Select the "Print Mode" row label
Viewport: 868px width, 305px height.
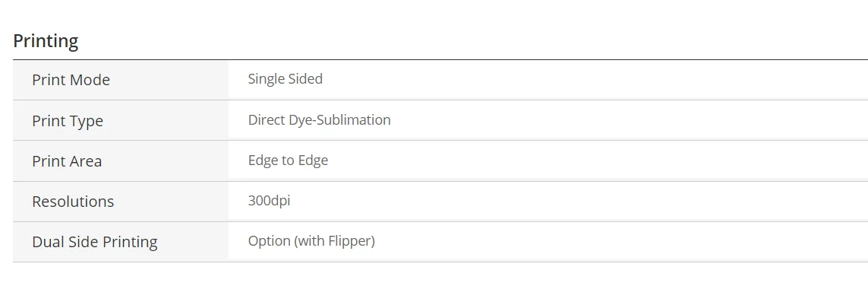click(x=71, y=80)
